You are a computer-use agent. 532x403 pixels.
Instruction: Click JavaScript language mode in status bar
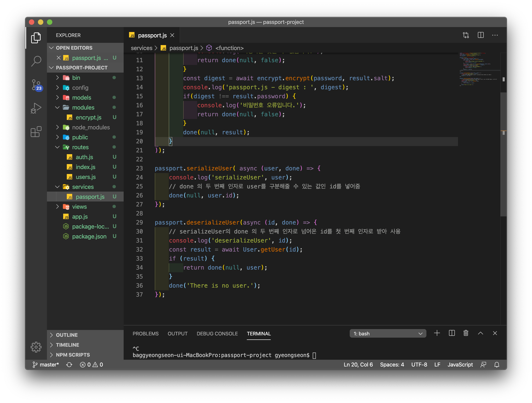[x=460, y=364]
